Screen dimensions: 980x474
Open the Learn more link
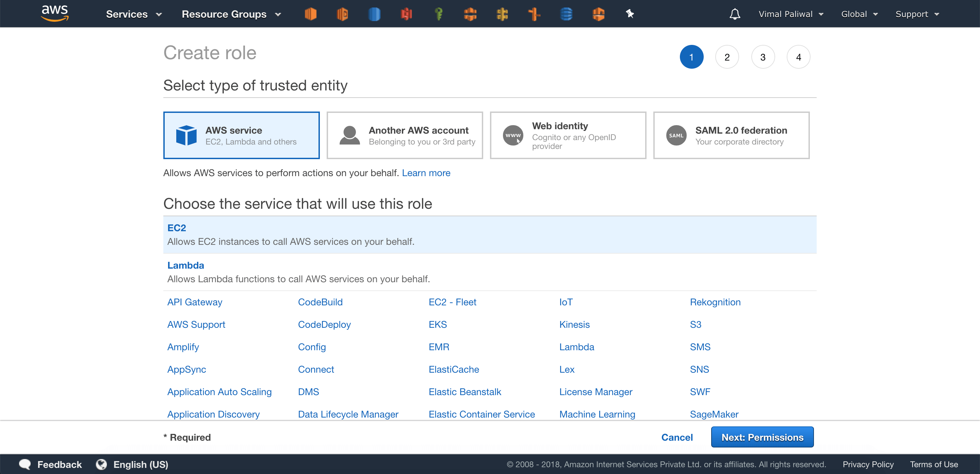point(426,173)
